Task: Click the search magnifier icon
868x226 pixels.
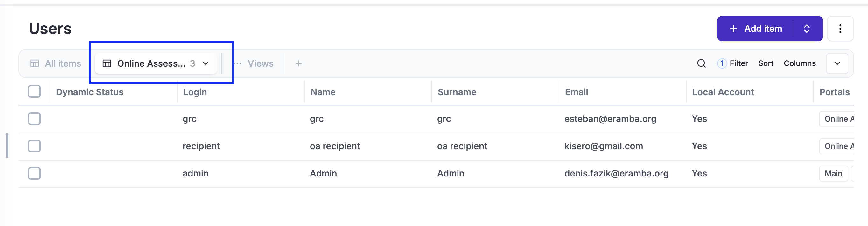Action: pos(701,63)
